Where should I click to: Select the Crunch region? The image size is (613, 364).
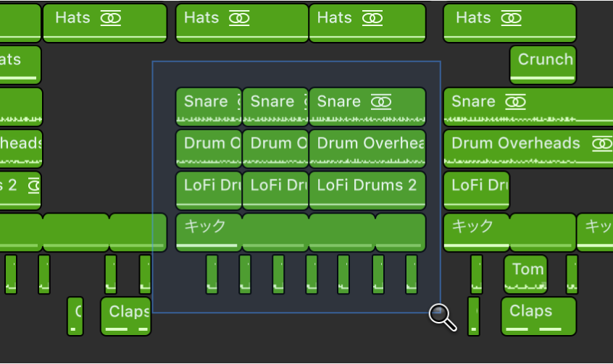(x=543, y=61)
